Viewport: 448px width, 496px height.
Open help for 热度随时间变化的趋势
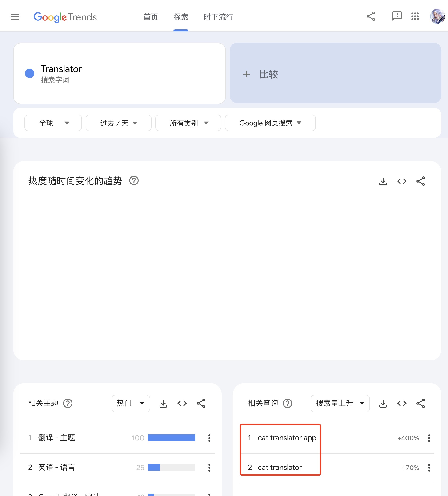coord(134,181)
